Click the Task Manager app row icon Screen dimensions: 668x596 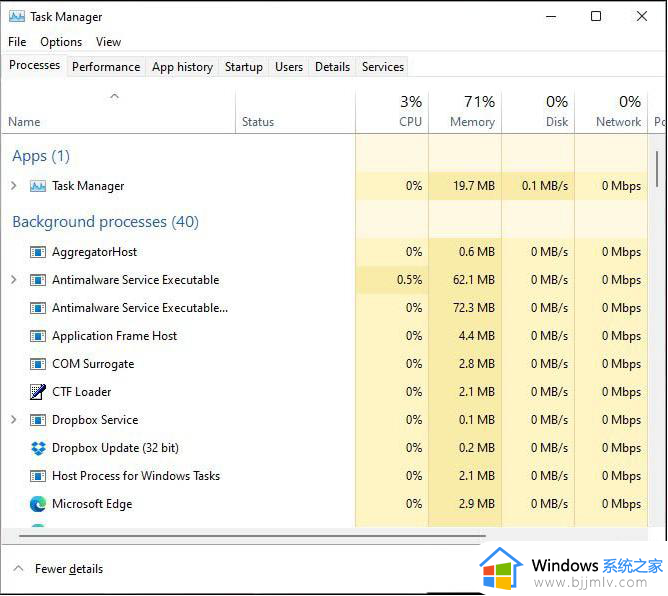point(38,186)
